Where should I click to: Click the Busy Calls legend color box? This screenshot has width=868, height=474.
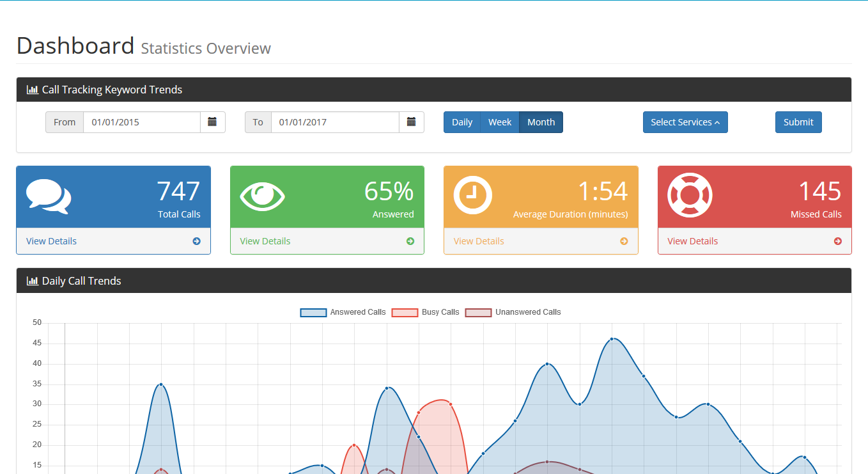pos(405,313)
